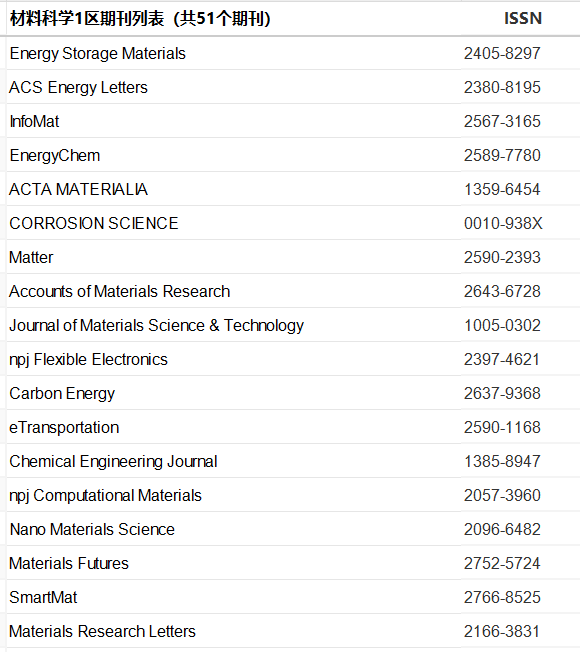The height and width of the screenshot is (652, 580).
Task: Select the SmartMat journal cell
Action: pos(43,598)
